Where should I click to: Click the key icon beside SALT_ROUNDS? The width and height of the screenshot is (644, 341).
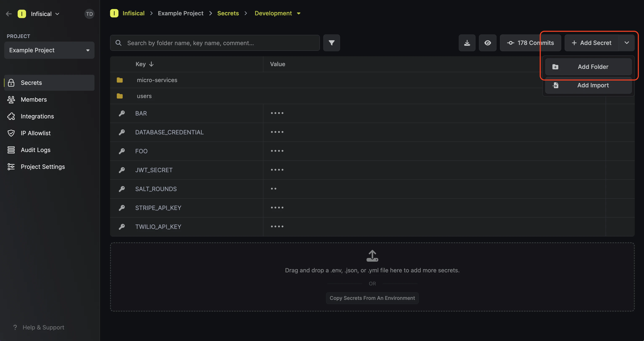pos(122,189)
